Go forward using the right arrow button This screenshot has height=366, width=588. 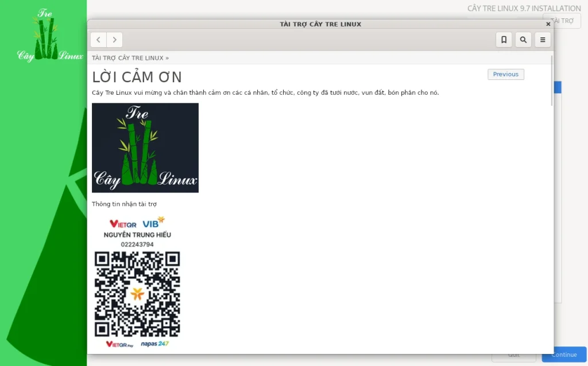point(115,40)
